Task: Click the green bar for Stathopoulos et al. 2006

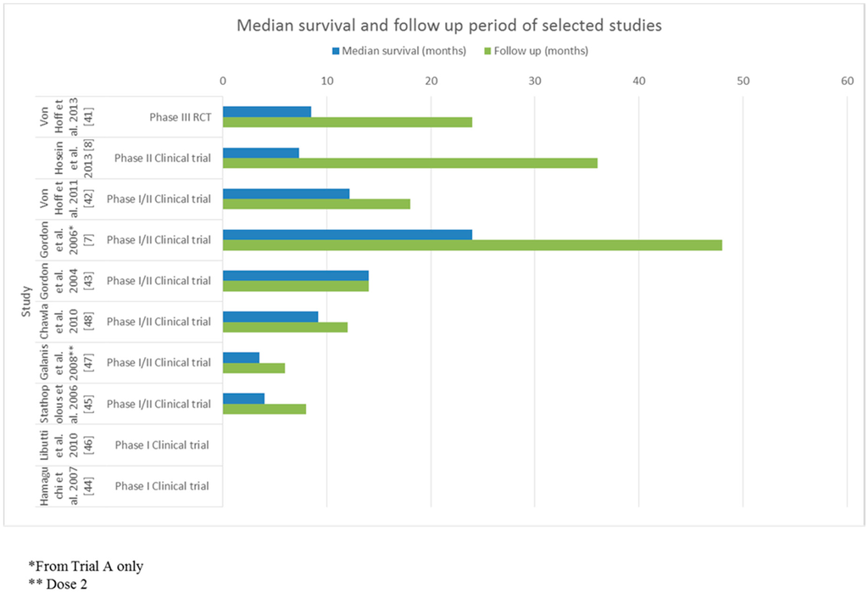Action: (x=264, y=409)
